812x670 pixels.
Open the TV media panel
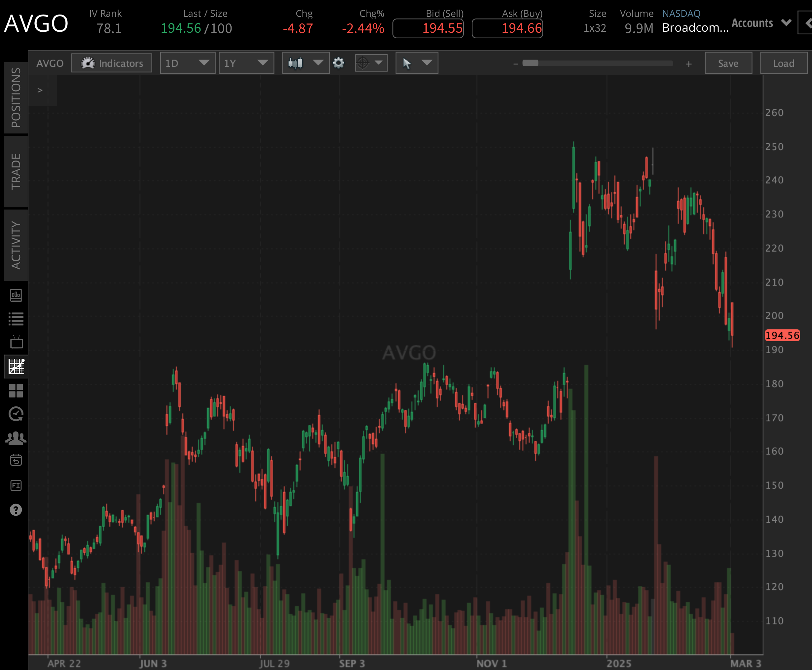click(16, 343)
